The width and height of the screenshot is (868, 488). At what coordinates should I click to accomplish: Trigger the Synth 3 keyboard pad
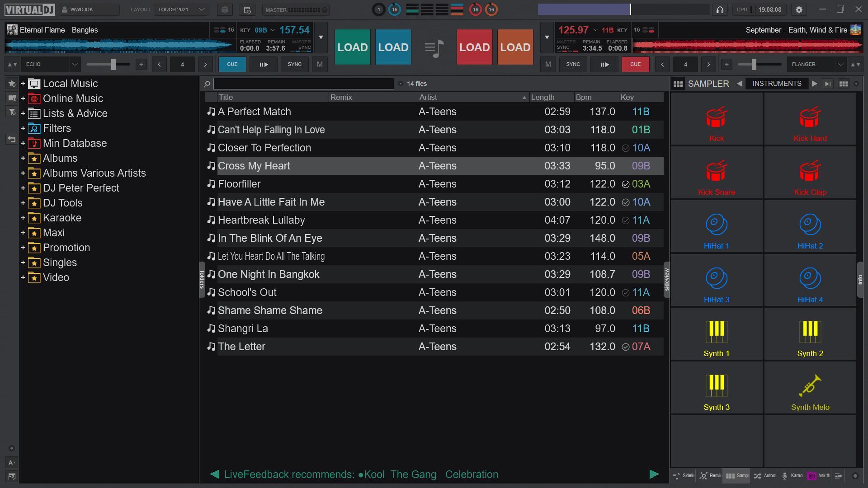tap(717, 388)
